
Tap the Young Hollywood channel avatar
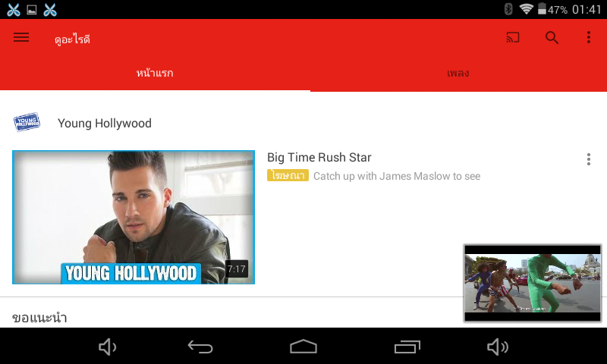(27, 122)
